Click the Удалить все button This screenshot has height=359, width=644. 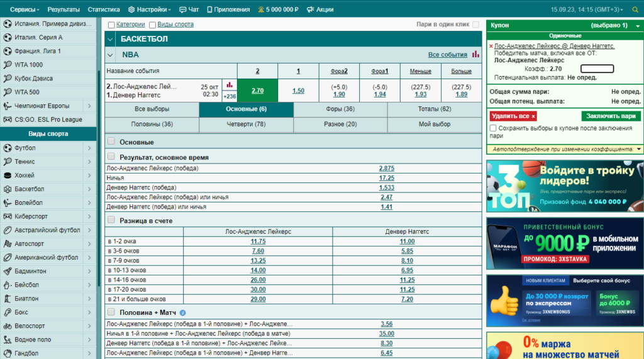(x=513, y=116)
